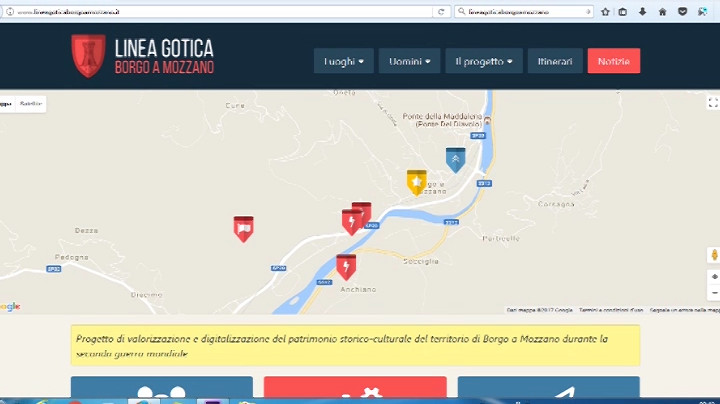This screenshot has height=404, width=720.
Task: Reload the page using the refresh button
Action: click(441, 11)
